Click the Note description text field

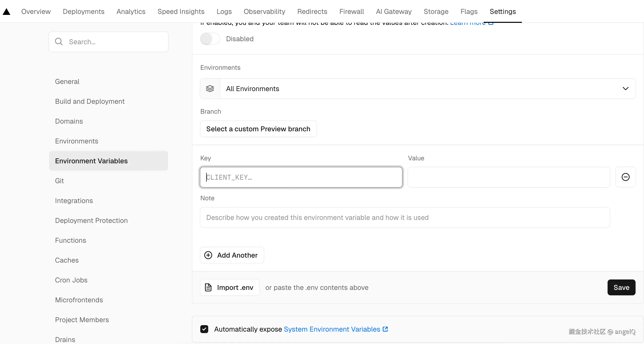click(405, 217)
